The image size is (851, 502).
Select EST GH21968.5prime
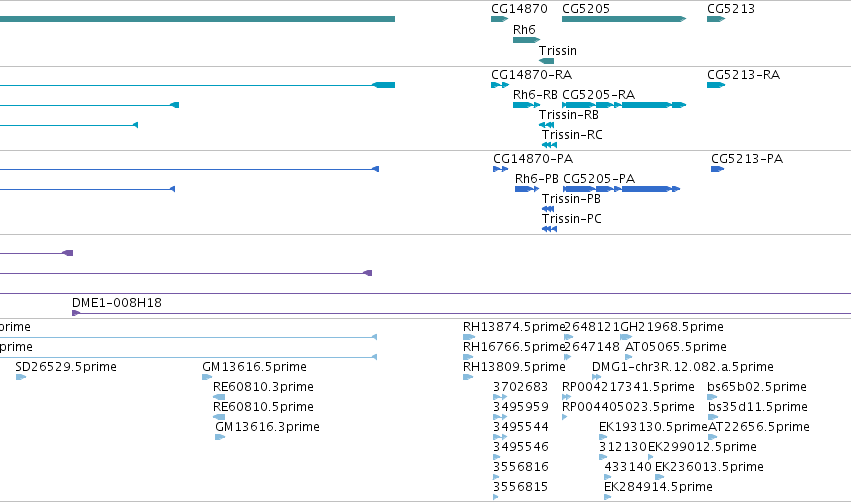pos(671,327)
